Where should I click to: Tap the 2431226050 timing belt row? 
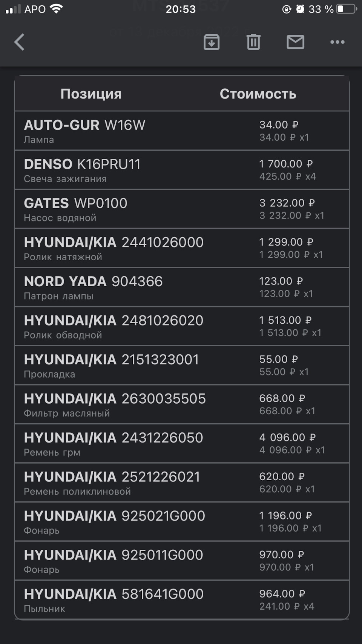(182, 443)
